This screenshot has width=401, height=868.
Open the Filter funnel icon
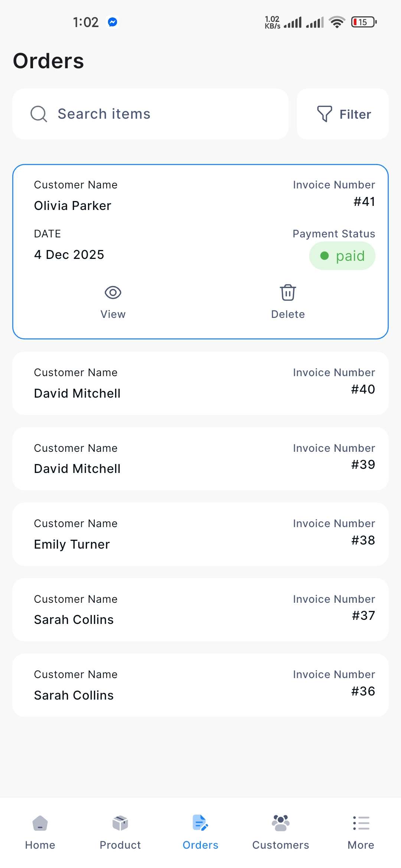point(324,114)
